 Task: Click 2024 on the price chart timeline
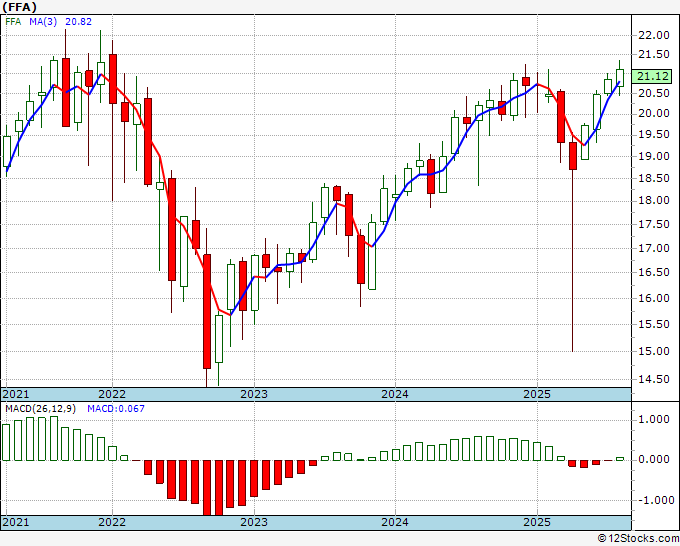(395, 394)
